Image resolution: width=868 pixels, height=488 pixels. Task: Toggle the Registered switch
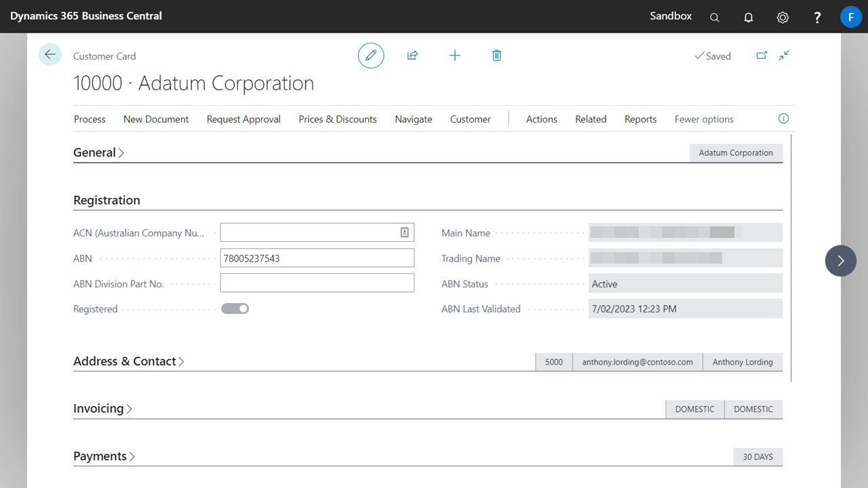[235, 308]
